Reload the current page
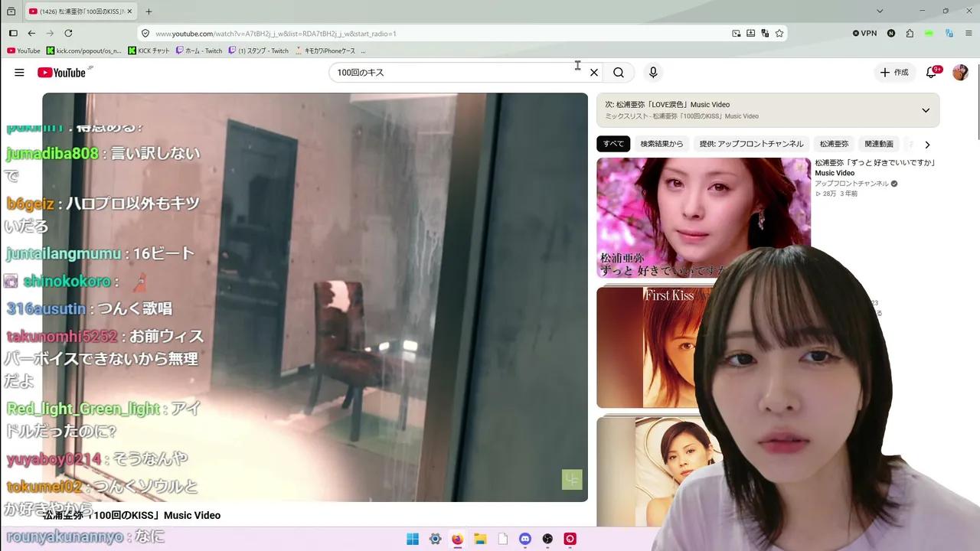This screenshot has height=551, width=980. [68, 34]
